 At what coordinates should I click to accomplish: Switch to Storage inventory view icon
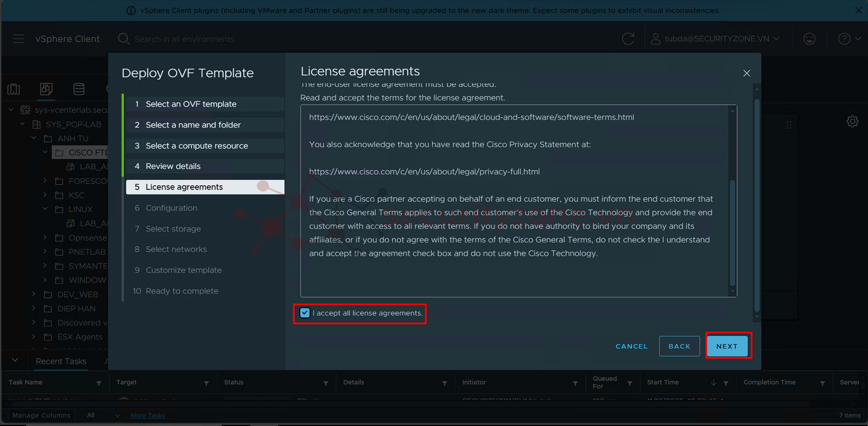pyautogui.click(x=79, y=89)
